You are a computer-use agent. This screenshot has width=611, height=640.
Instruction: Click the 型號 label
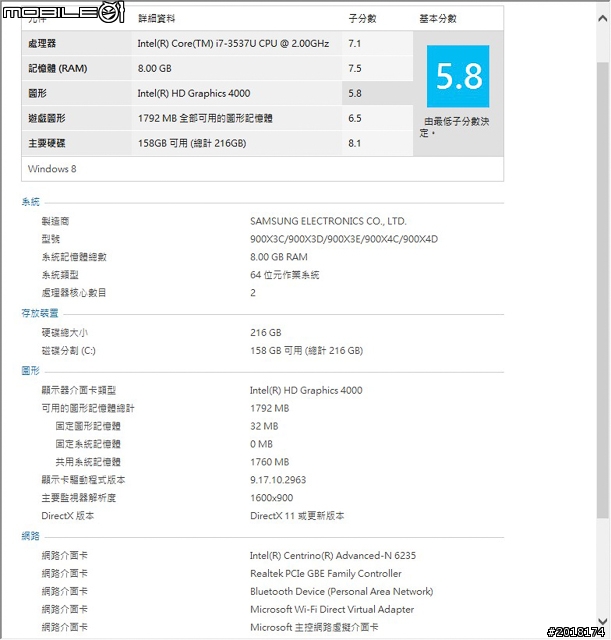(x=51, y=239)
